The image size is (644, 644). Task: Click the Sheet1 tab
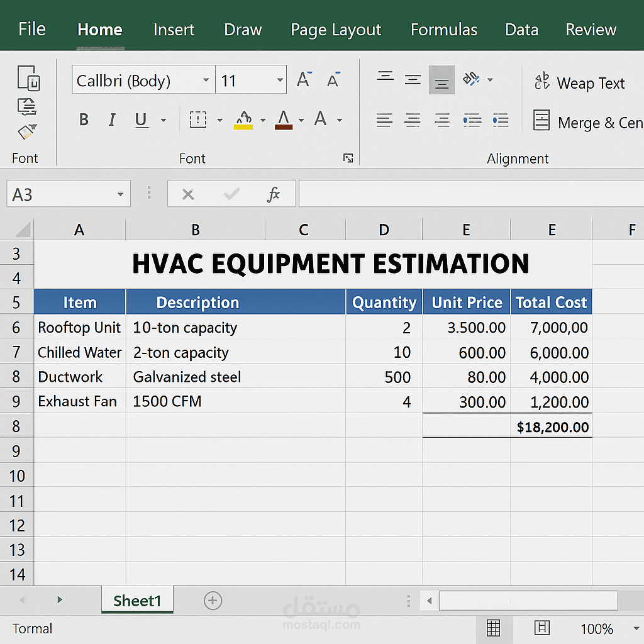pyautogui.click(x=137, y=600)
